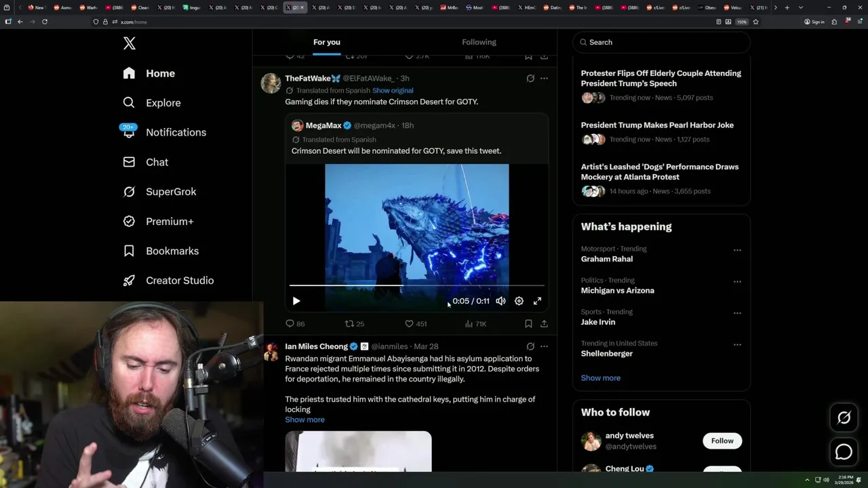Switch to the Following tab
Screen dimensions: 868x488
[479, 42]
